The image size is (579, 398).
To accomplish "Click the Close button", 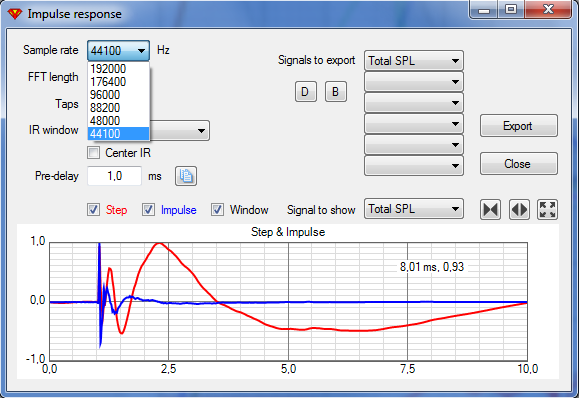I will [518, 164].
